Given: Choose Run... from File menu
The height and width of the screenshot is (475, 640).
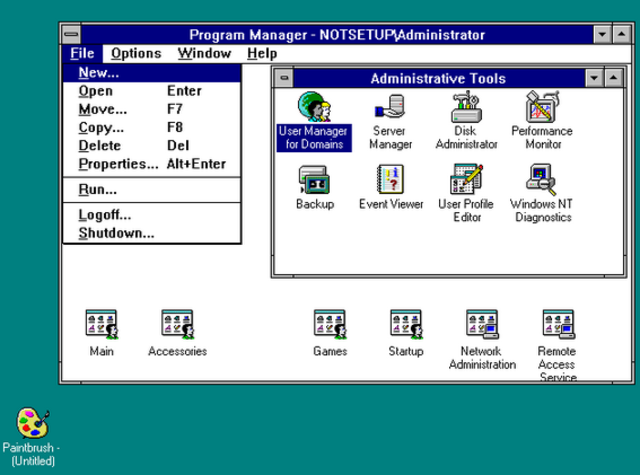Looking at the screenshot, I should click(x=152, y=189).
